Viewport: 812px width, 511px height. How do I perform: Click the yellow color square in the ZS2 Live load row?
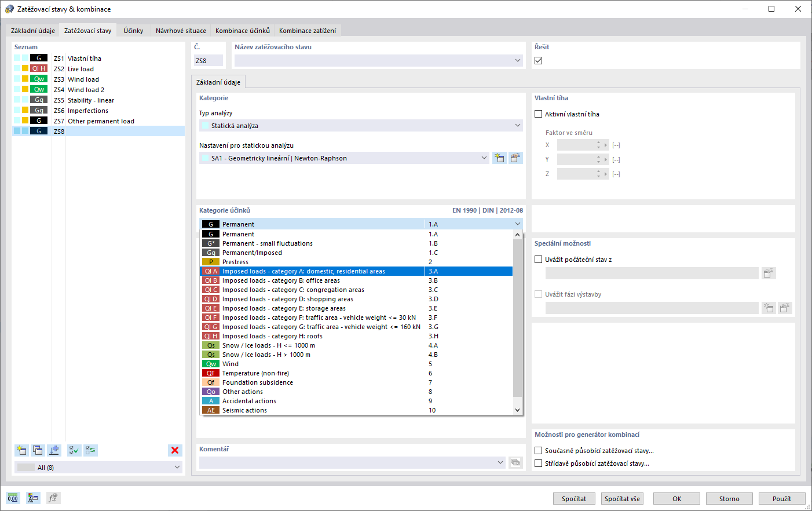click(25, 68)
